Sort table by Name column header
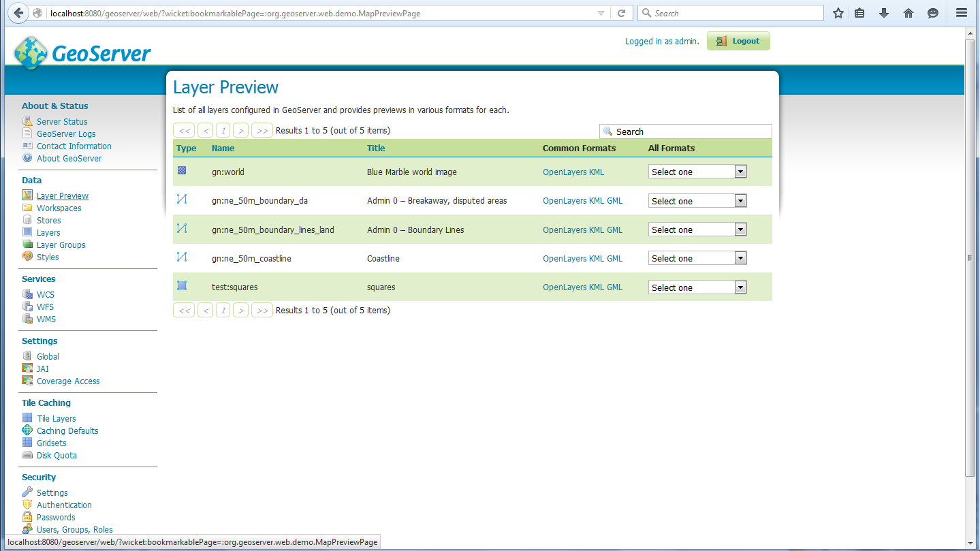Image resolution: width=980 pixels, height=551 pixels. [x=223, y=148]
